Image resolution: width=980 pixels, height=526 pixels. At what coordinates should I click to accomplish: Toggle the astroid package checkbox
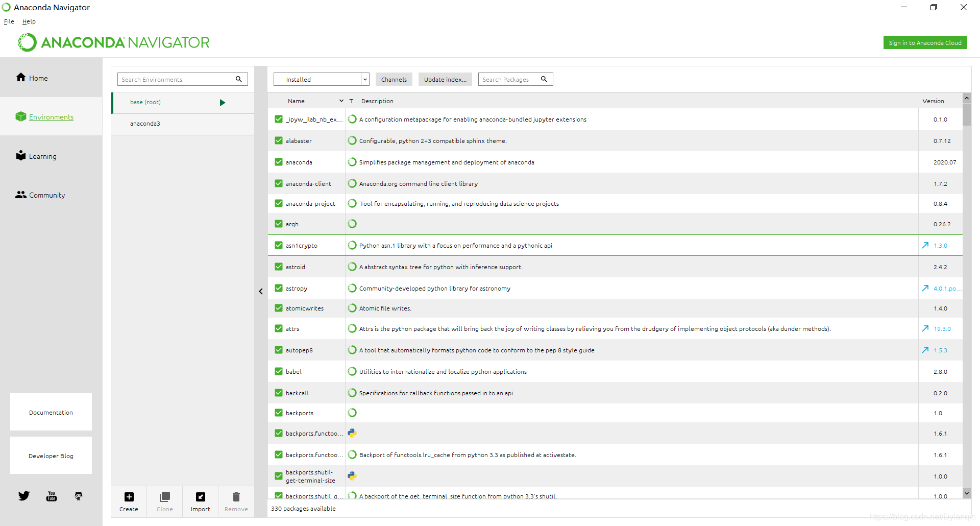pyautogui.click(x=279, y=267)
